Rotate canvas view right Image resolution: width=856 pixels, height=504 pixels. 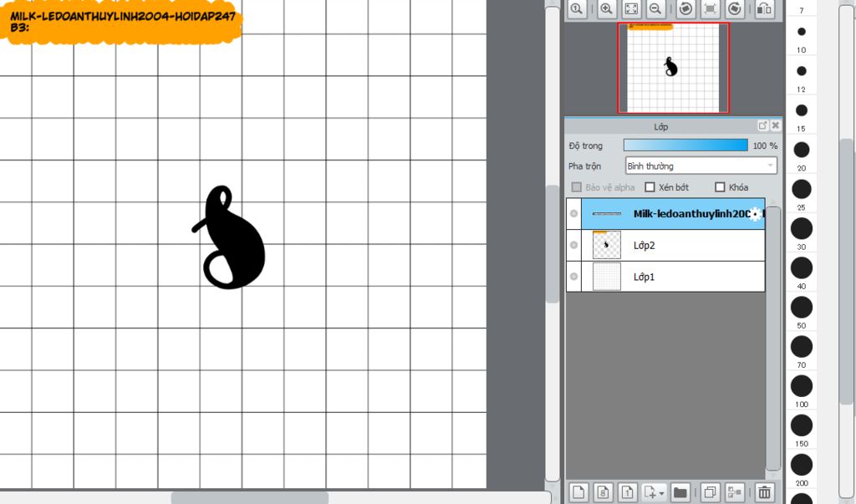pyautogui.click(x=735, y=8)
